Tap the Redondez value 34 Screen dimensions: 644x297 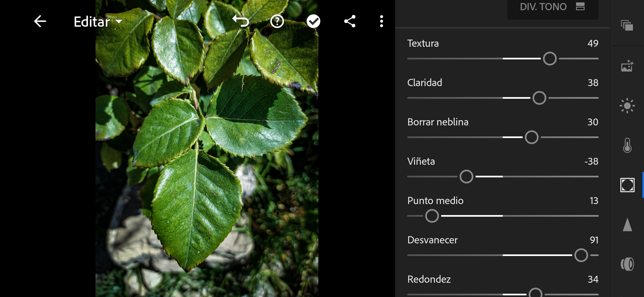pyautogui.click(x=593, y=279)
